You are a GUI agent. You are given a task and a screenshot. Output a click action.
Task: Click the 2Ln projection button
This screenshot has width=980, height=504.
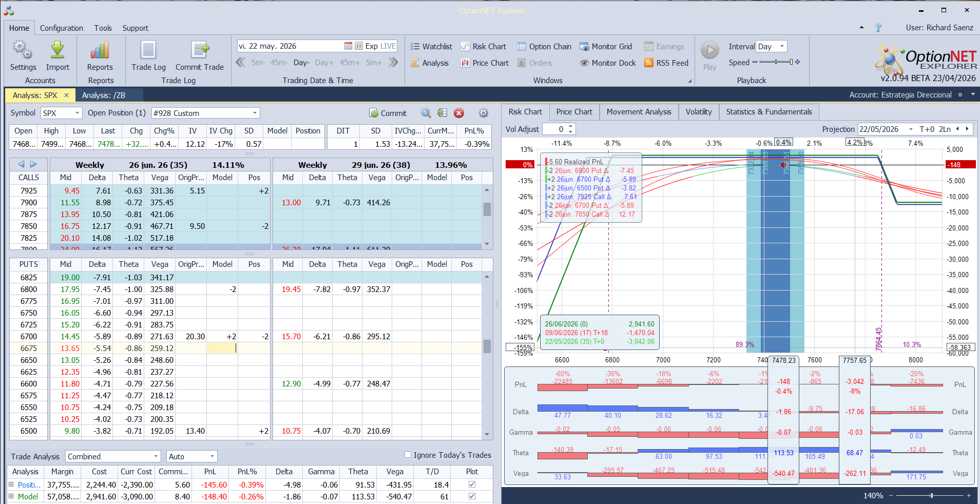coord(945,129)
